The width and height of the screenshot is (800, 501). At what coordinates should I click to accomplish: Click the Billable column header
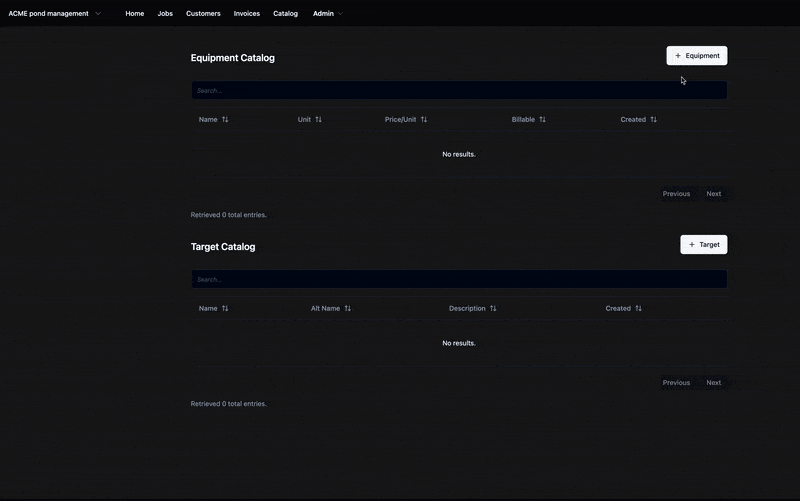coord(523,119)
